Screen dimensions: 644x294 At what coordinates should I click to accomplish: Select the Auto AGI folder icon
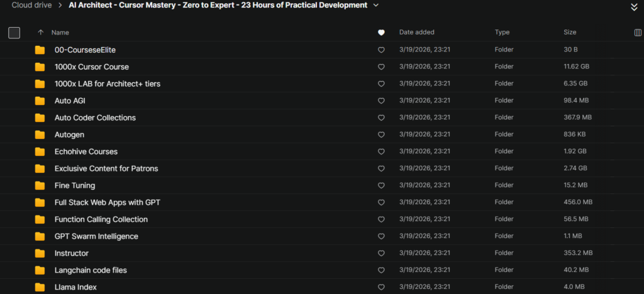(40, 101)
